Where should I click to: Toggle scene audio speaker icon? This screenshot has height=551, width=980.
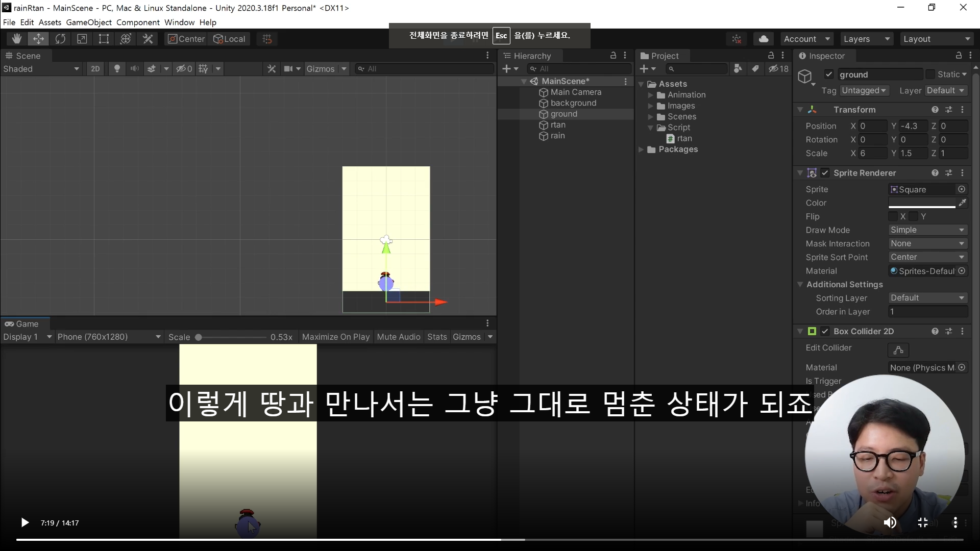tap(134, 69)
